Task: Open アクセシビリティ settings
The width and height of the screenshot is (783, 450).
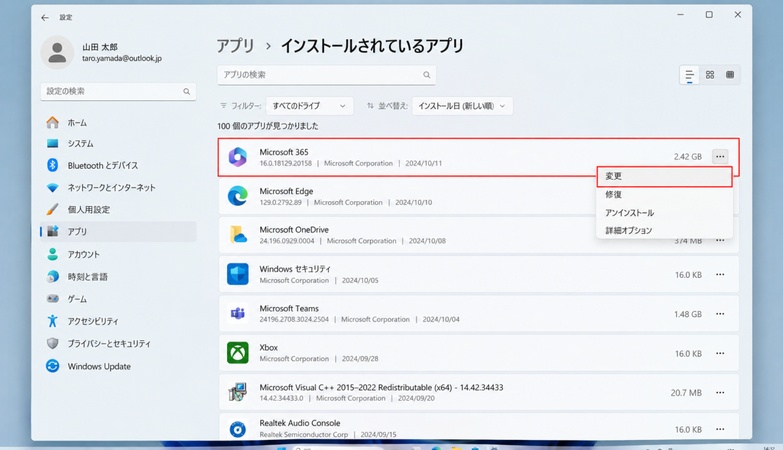Action: pos(118,321)
